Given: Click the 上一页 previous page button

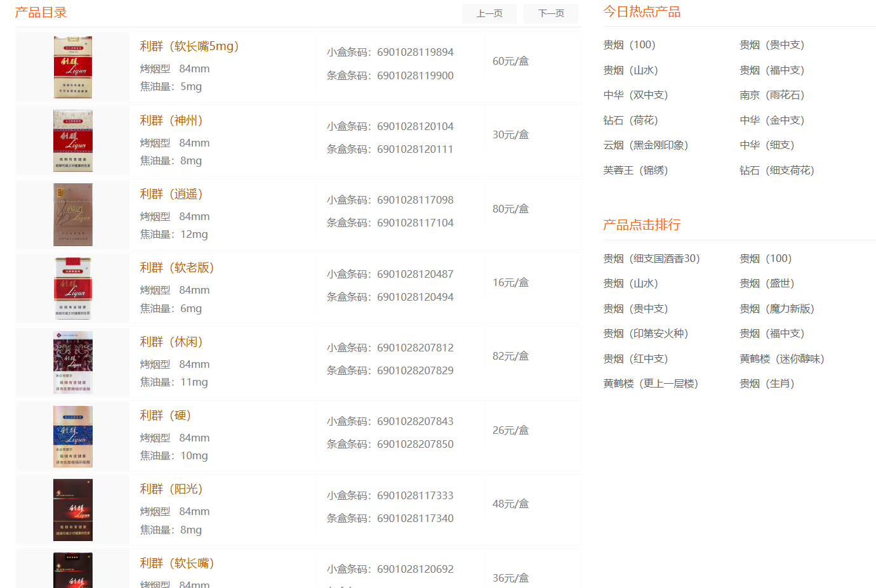Looking at the screenshot, I should point(489,13).
